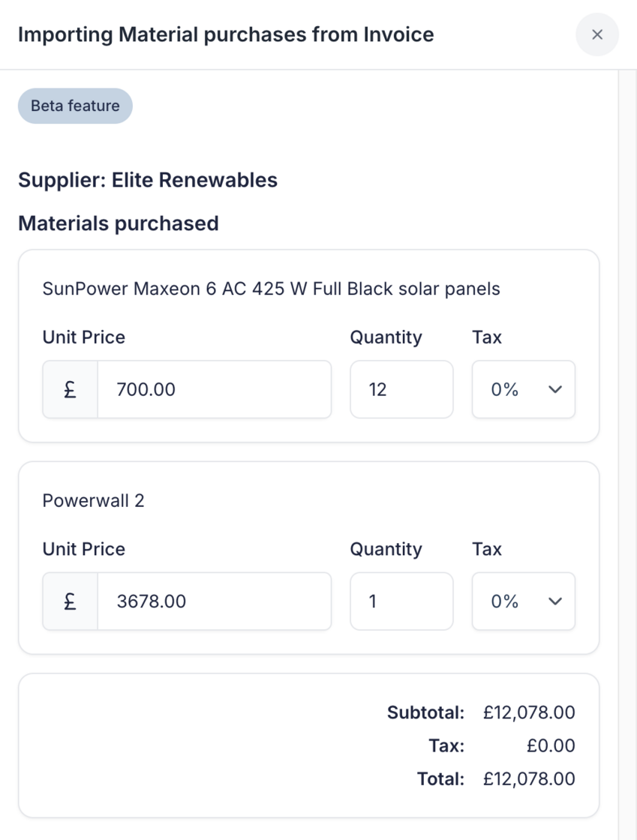
Task: Click the pound symbol beside 700.00
Action: [70, 389]
